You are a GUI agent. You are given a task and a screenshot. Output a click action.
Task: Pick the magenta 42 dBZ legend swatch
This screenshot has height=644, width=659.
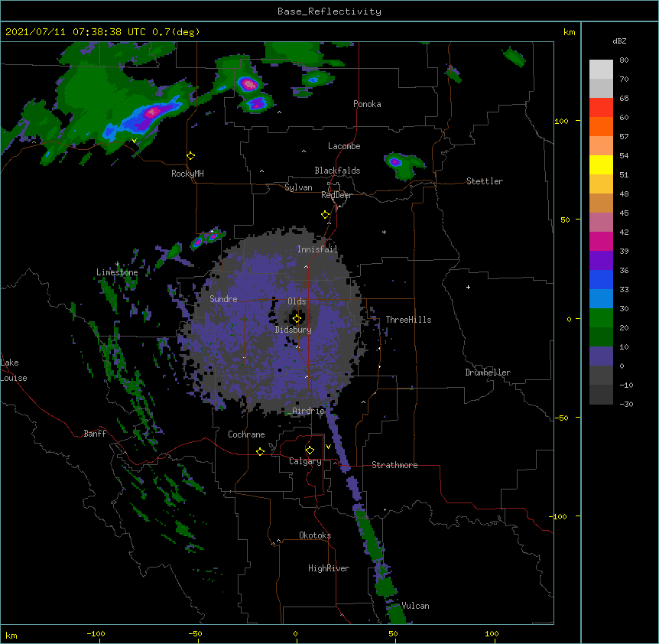click(x=601, y=241)
